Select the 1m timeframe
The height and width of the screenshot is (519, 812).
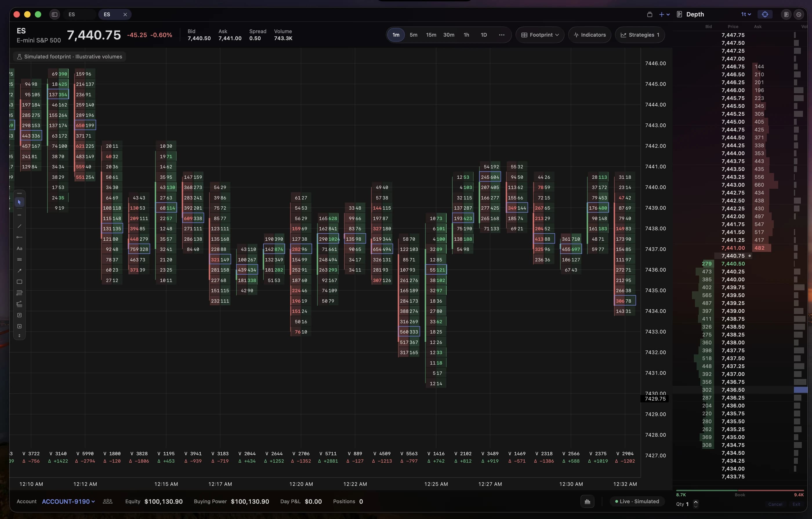(396, 35)
